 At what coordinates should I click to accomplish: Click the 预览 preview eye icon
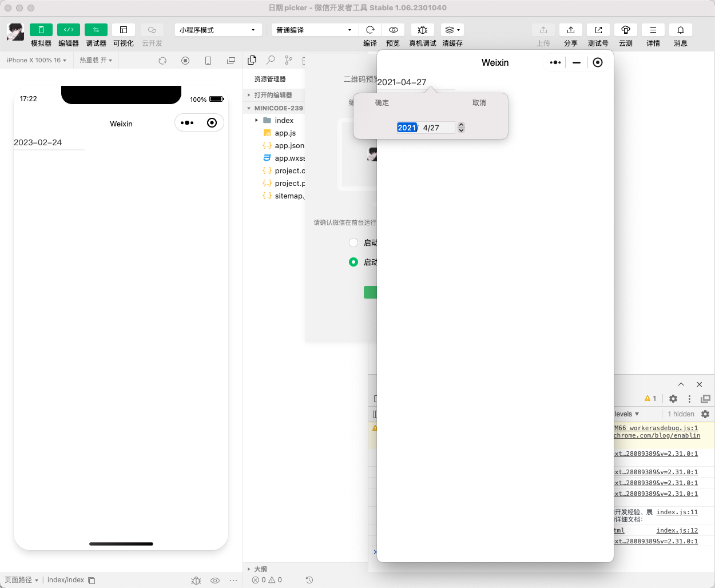tap(394, 30)
